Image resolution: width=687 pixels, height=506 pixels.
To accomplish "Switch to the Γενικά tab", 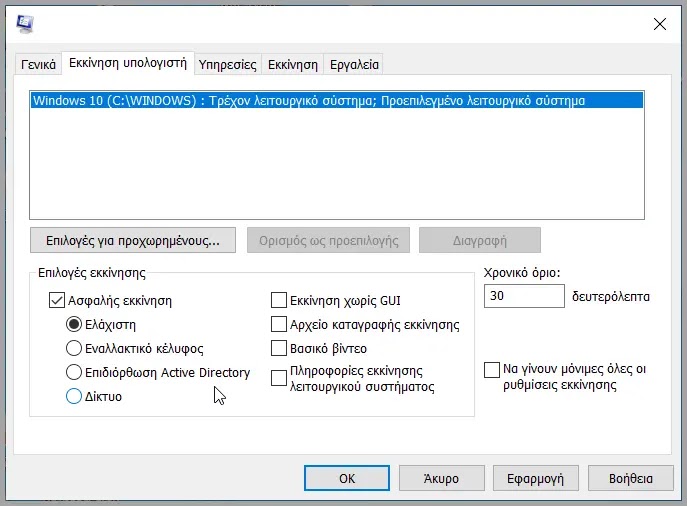I will (38, 64).
